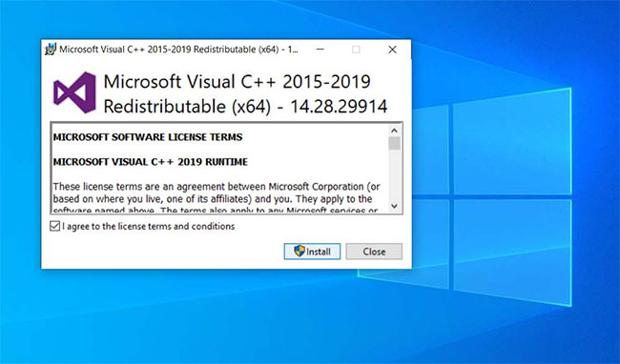
Task: Click the 'MICROSOFT VISUAL C++ 2019 RUNTIME' heading
Action: (151, 161)
